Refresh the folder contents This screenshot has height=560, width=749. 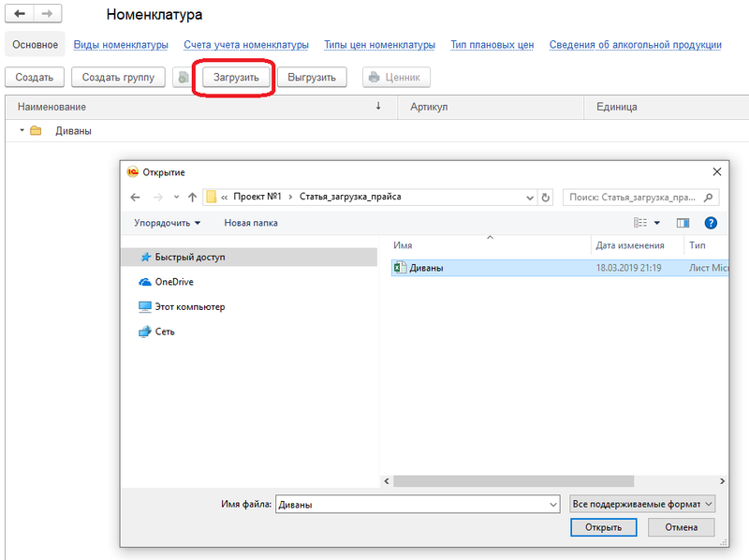click(x=546, y=198)
